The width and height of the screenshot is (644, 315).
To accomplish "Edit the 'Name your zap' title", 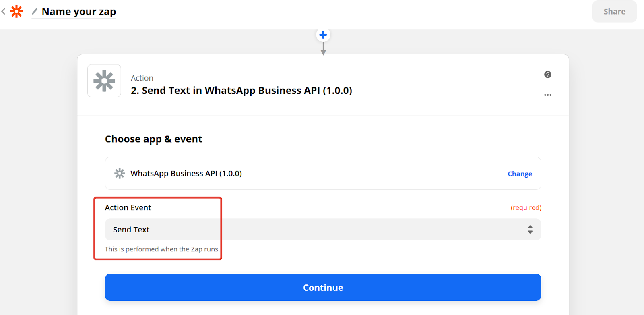I will 79,12.
